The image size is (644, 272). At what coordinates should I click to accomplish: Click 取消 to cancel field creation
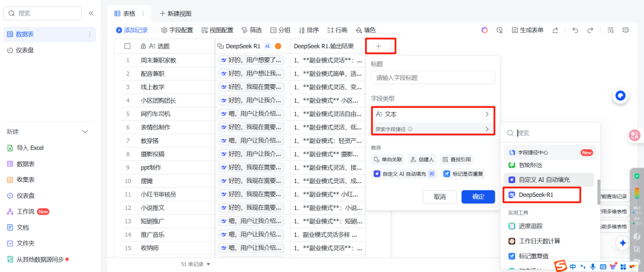(440, 197)
